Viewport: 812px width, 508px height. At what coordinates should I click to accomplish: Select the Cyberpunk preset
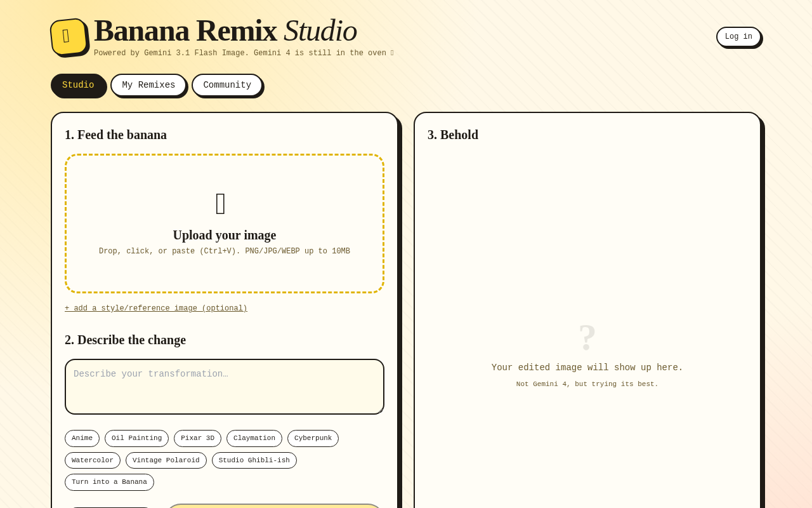313,438
